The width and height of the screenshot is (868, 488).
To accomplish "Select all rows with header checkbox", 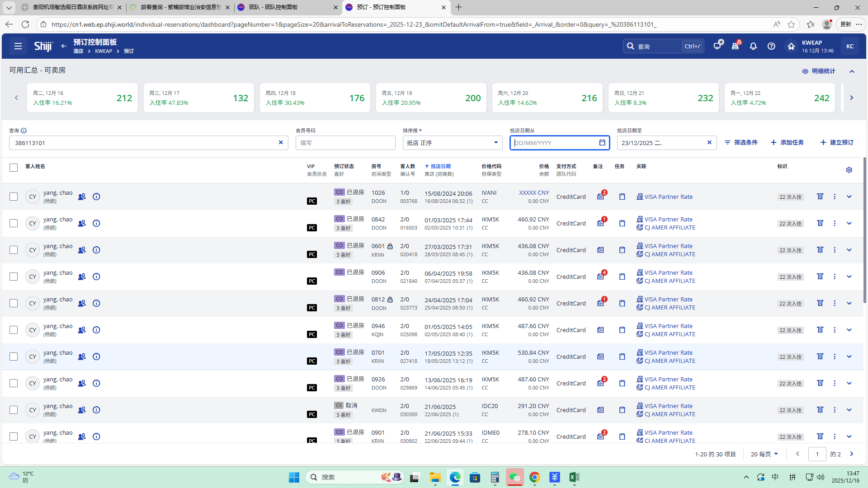I will (14, 168).
